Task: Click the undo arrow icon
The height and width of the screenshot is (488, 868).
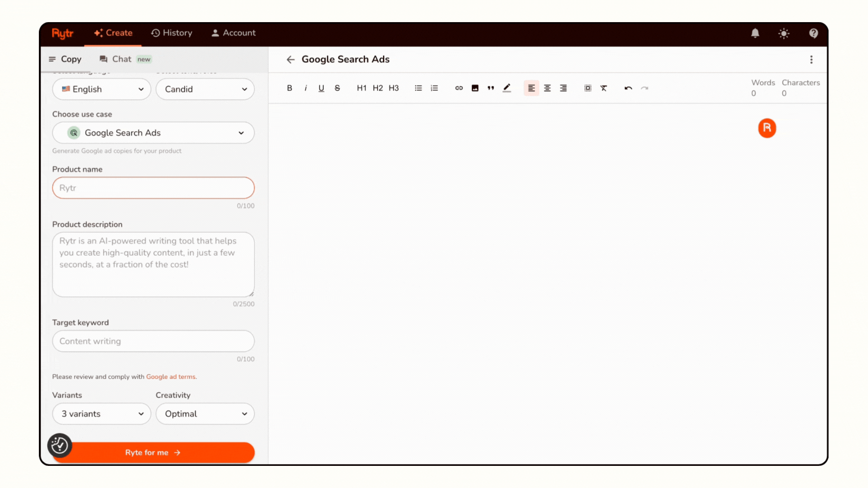Action: [628, 88]
